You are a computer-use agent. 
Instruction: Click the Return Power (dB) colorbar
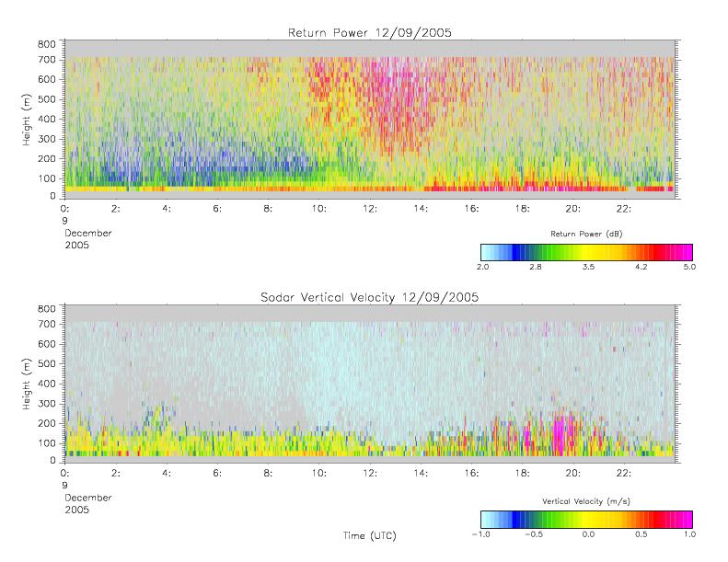point(586,252)
